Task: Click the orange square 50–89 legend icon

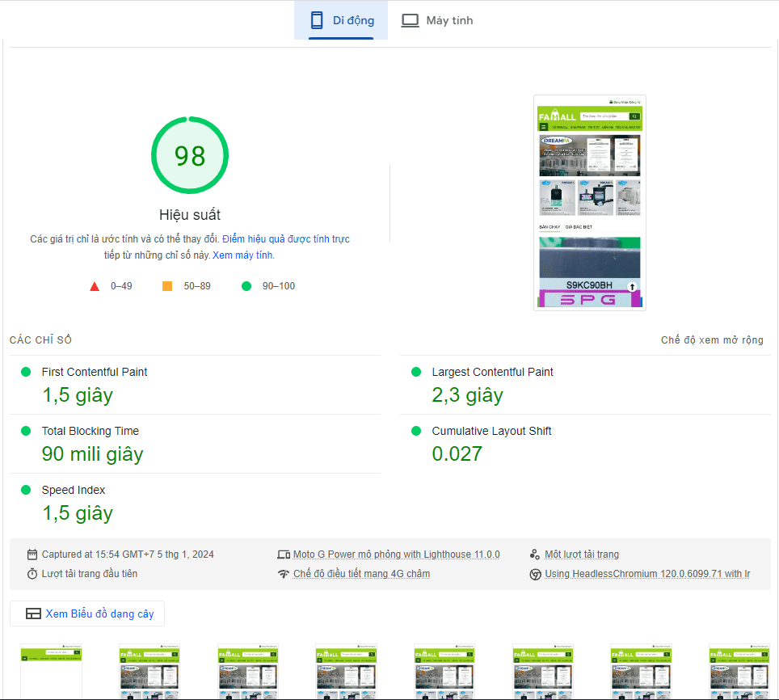Action: coord(167,286)
